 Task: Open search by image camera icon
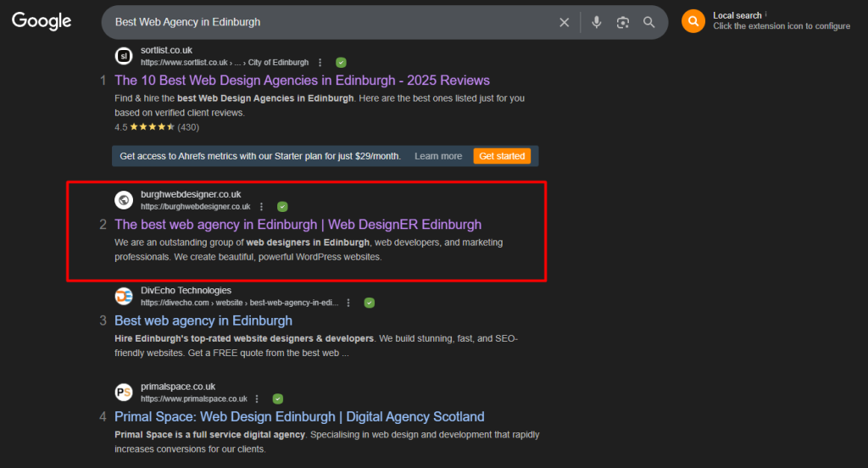pyautogui.click(x=623, y=22)
